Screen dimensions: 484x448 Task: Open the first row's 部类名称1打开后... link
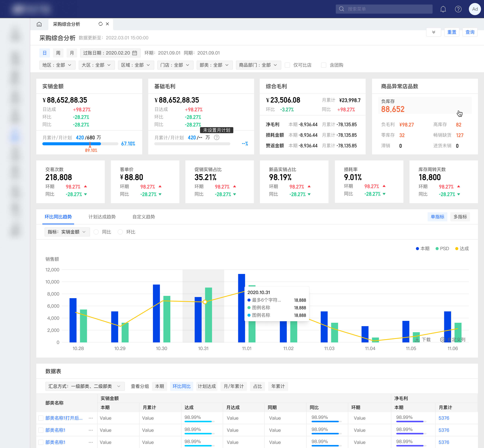[64, 418]
